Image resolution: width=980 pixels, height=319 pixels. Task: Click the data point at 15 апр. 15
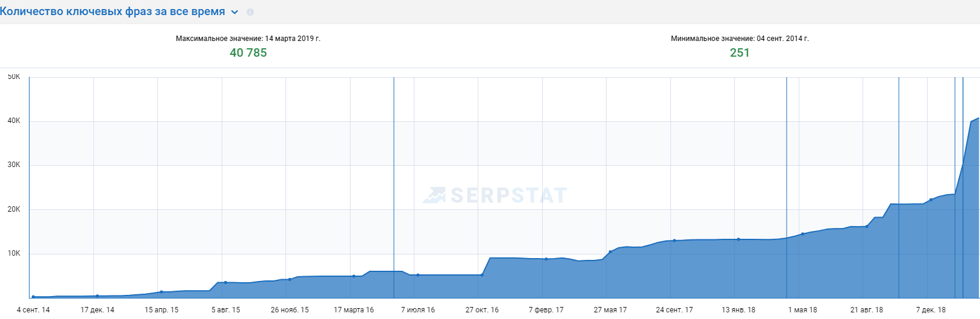click(161, 292)
